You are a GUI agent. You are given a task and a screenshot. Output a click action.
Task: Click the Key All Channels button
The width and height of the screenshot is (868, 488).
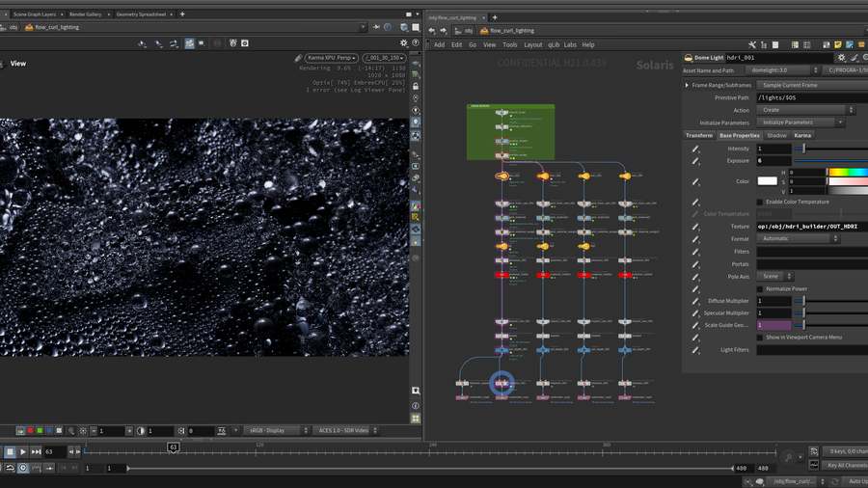846,465
